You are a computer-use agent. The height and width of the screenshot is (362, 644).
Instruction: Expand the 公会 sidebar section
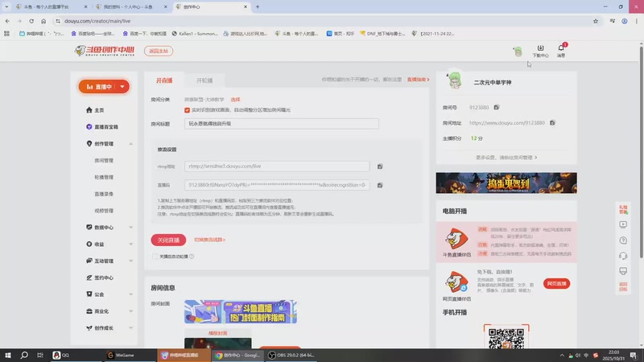click(x=131, y=294)
